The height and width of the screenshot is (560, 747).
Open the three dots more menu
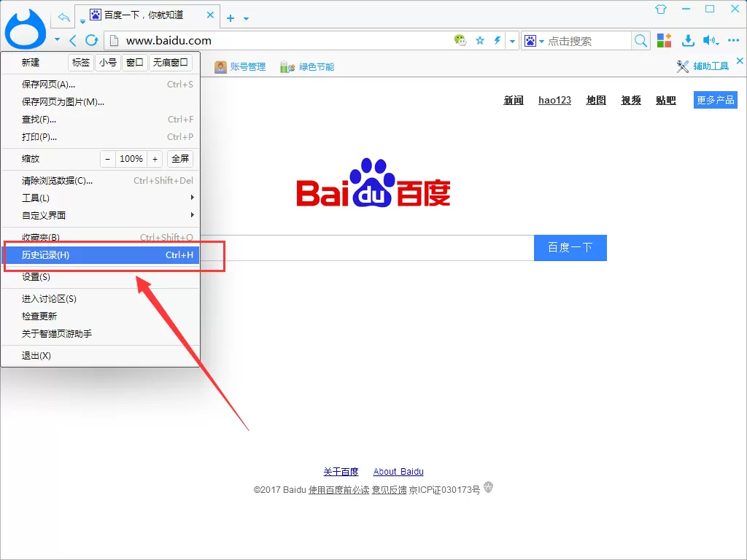point(733,41)
